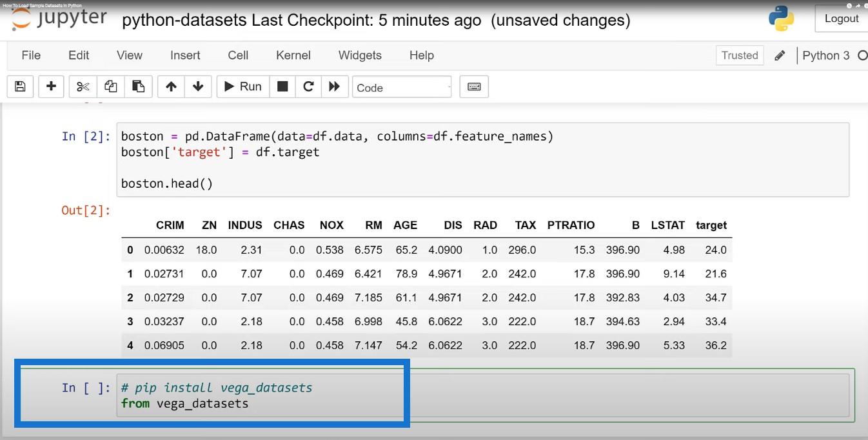Click target value 34.7
Screen dimensions: 868x440
coord(716,297)
